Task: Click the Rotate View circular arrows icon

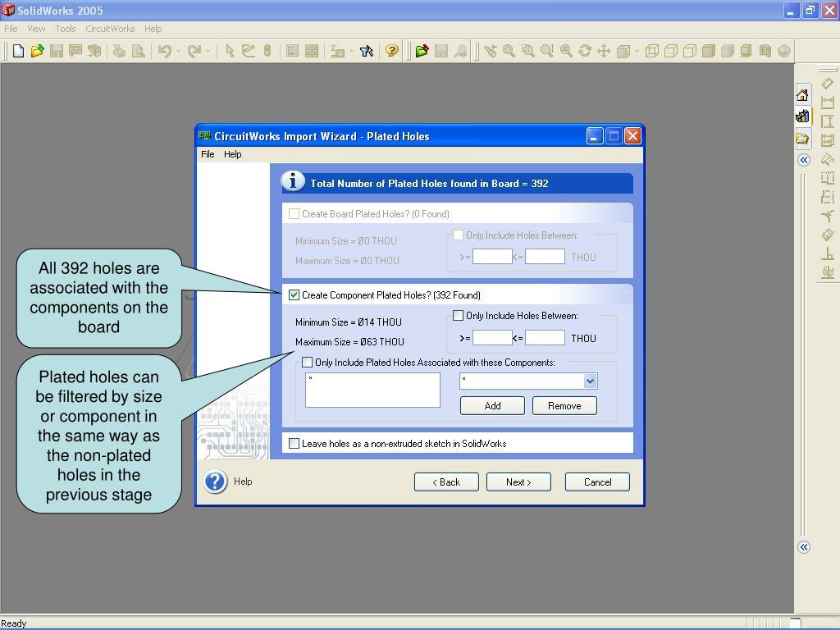Action: pos(585,51)
